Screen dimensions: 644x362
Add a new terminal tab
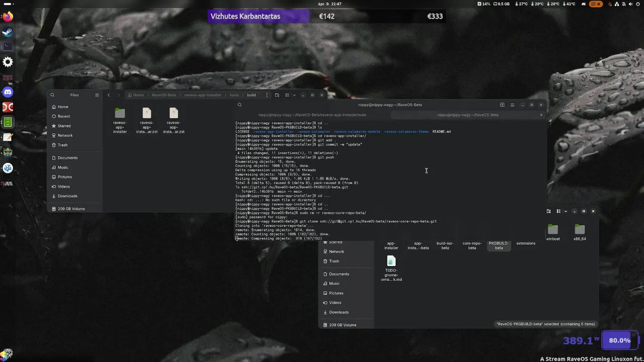(x=502, y=105)
